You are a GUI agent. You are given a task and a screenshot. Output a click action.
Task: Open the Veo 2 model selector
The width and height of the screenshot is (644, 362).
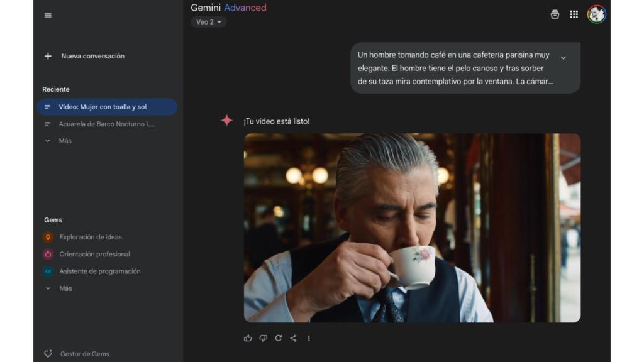click(x=208, y=21)
